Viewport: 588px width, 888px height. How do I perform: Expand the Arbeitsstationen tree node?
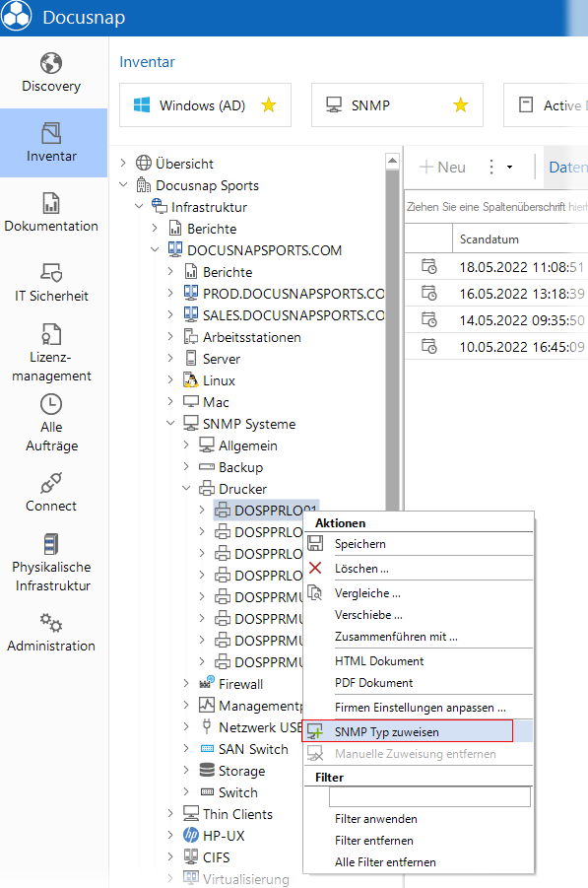(170, 336)
